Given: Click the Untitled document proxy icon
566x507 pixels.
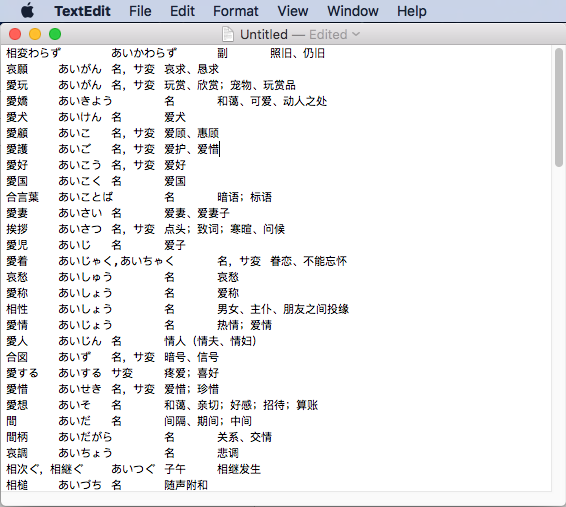Looking at the screenshot, I should click(x=228, y=35).
